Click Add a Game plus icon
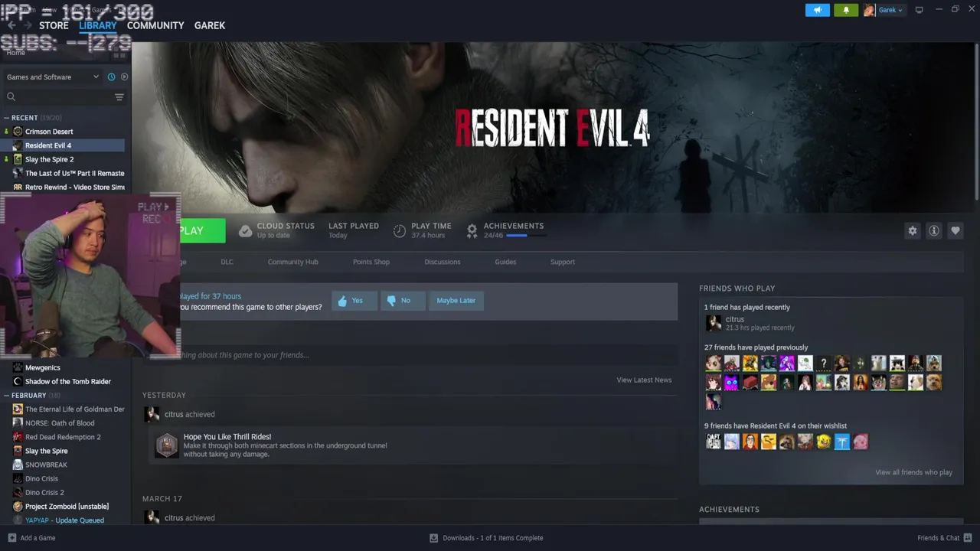 point(11,538)
